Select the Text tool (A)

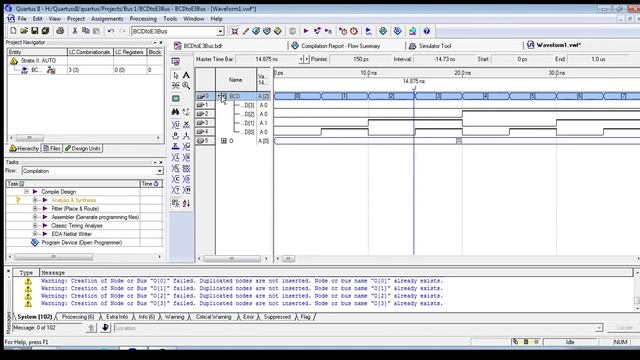tap(186, 76)
